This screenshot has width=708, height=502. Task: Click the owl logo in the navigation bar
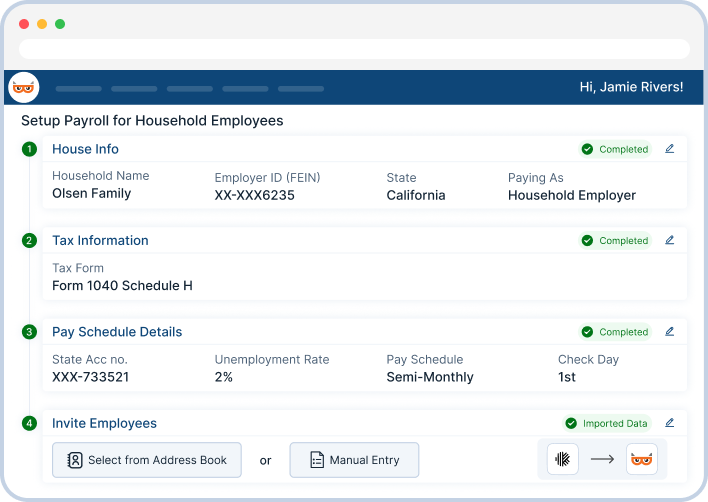[x=23, y=87]
